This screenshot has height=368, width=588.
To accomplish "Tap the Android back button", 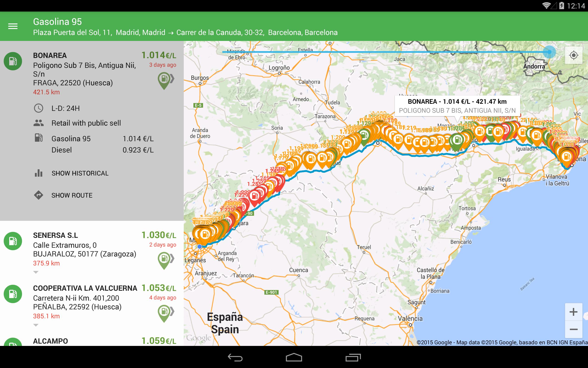I will pos(235,357).
